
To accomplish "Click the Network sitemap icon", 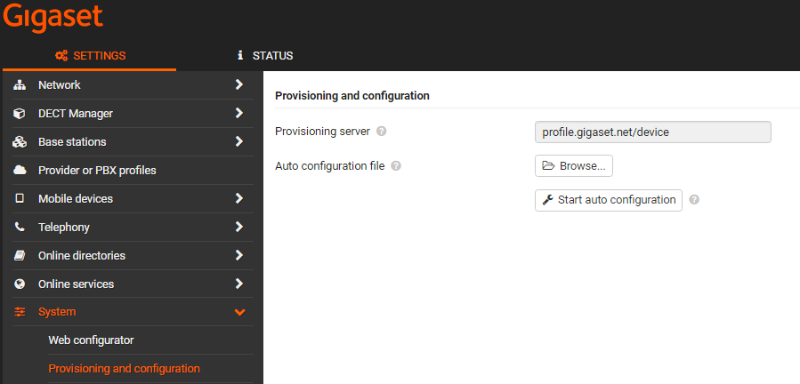I will coord(19,85).
